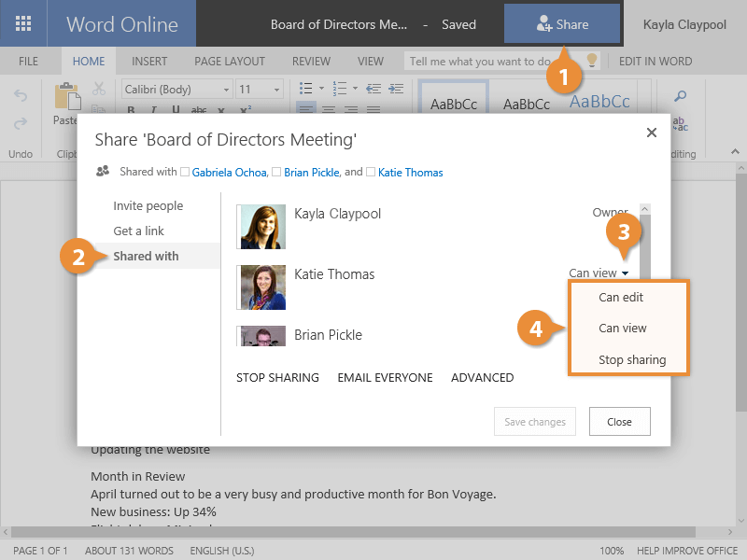Click the bullet list icon
Screen dimensions: 747x560
point(305,89)
